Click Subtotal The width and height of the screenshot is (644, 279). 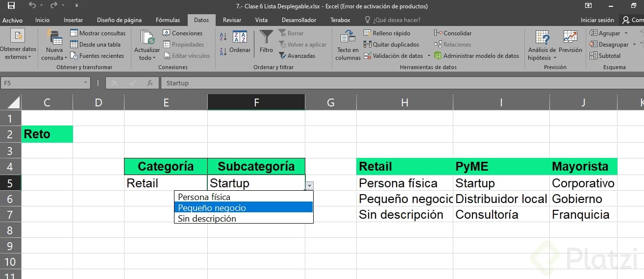tap(605, 56)
